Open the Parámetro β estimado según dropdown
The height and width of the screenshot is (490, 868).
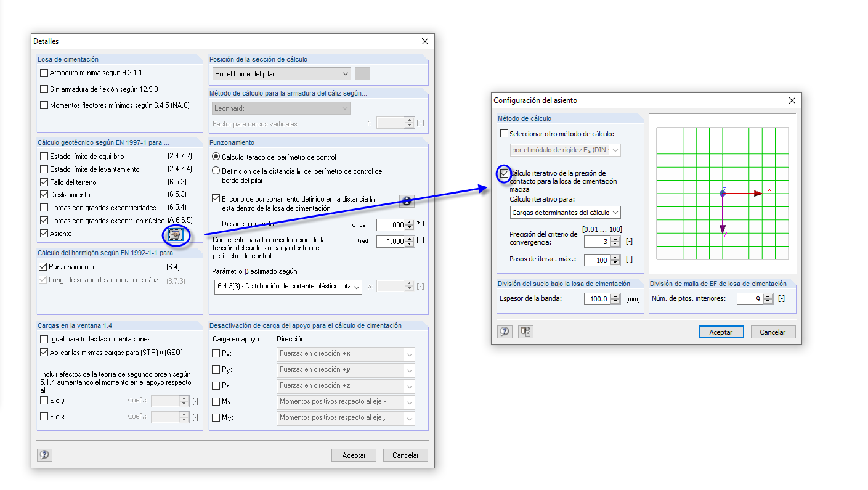(355, 288)
